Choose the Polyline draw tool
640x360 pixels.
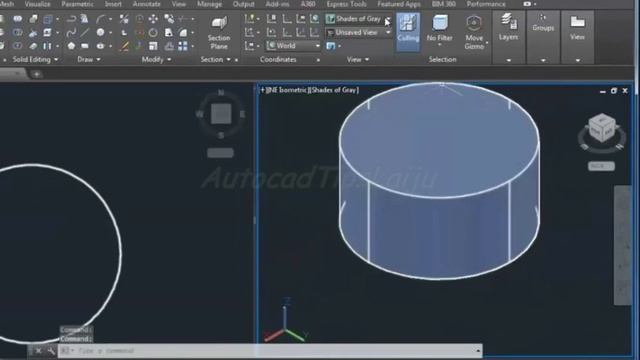pyautogui.click(x=71, y=19)
